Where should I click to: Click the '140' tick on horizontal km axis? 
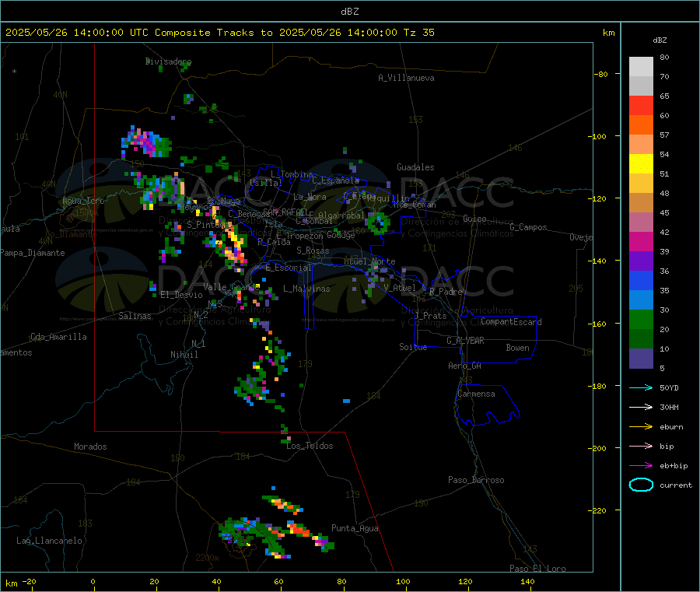527,581
